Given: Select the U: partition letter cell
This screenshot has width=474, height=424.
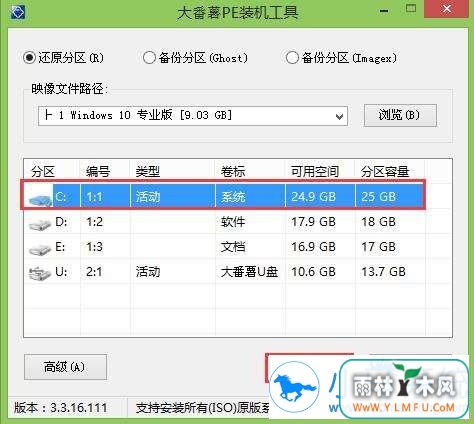Looking at the screenshot, I should click(x=61, y=272).
